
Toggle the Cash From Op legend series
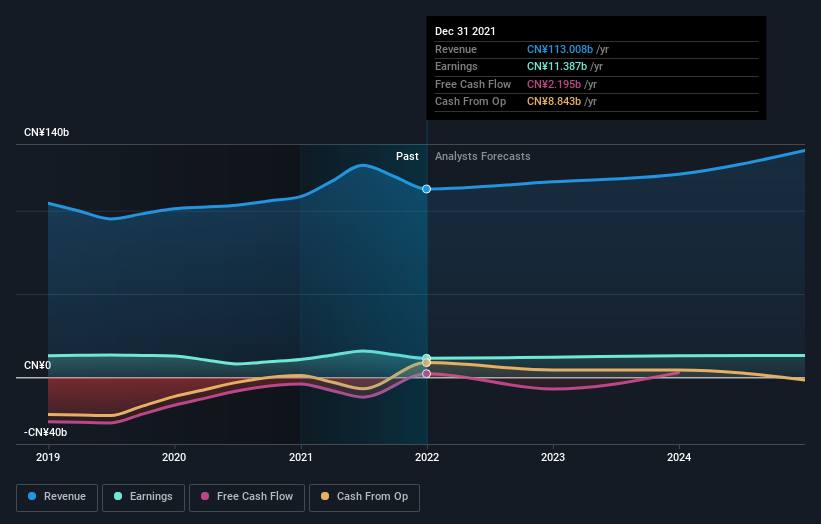click(364, 497)
